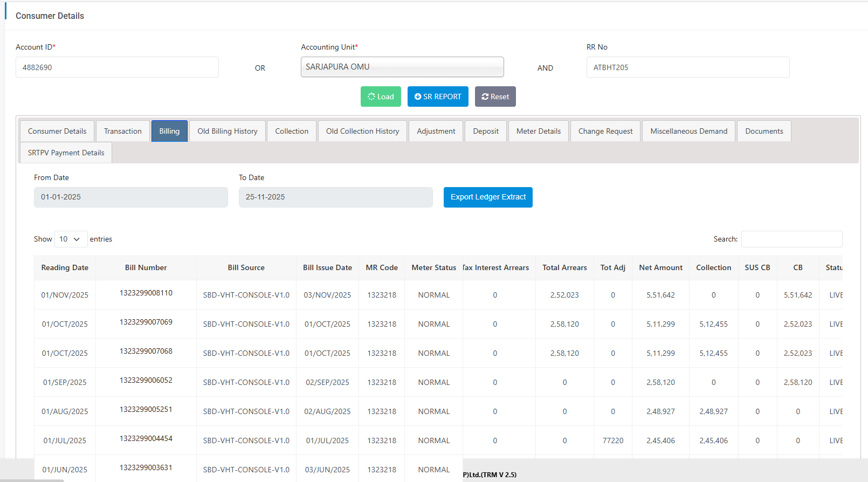Open the Show entries count dropdown
Viewport: 868px width, 482px height.
(71, 239)
